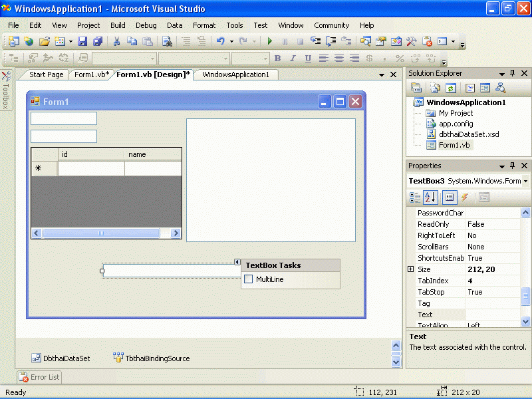This screenshot has height=399, width=532.
Task: Open formatting toolbar options dropdown
Action: pos(444,62)
